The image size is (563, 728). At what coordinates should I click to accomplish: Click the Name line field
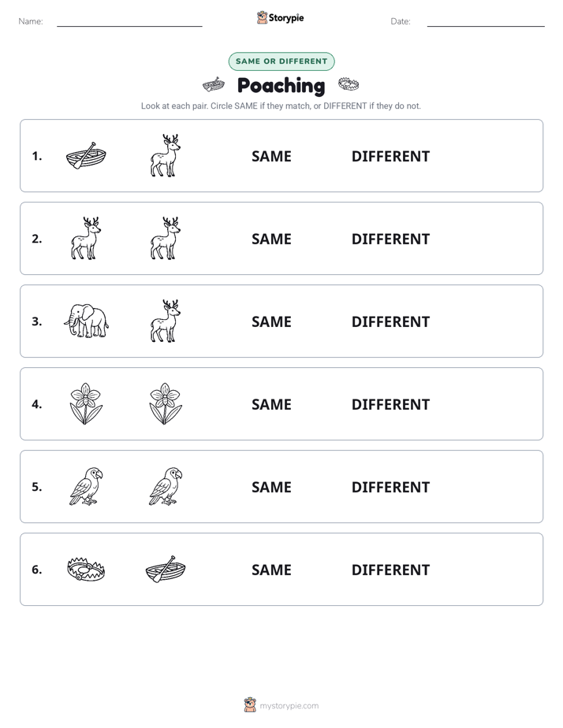pos(129,21)
